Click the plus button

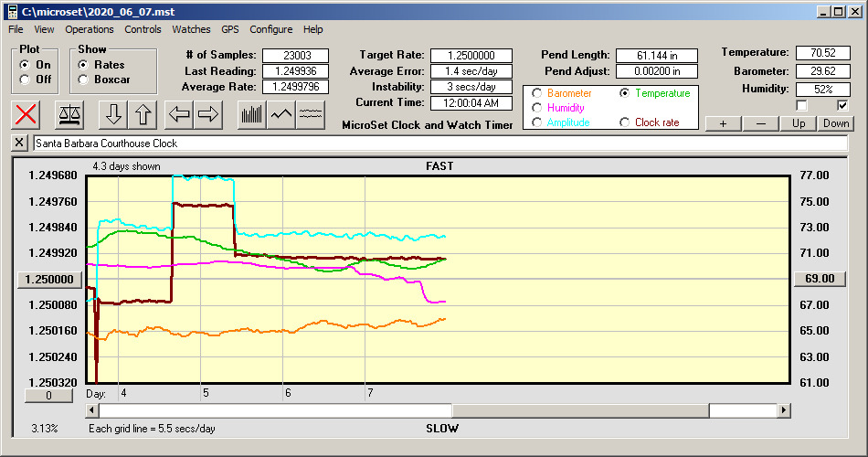click(x=723, y=123)
